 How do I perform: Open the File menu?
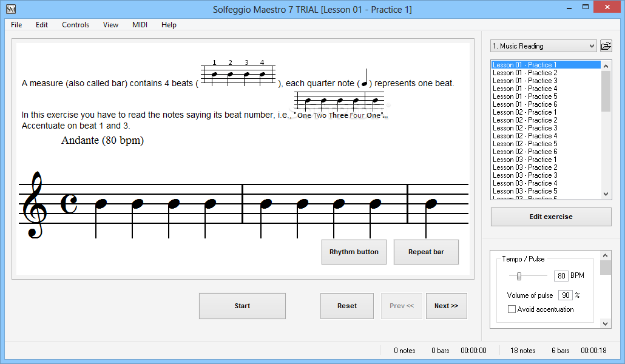click(16, 25)
